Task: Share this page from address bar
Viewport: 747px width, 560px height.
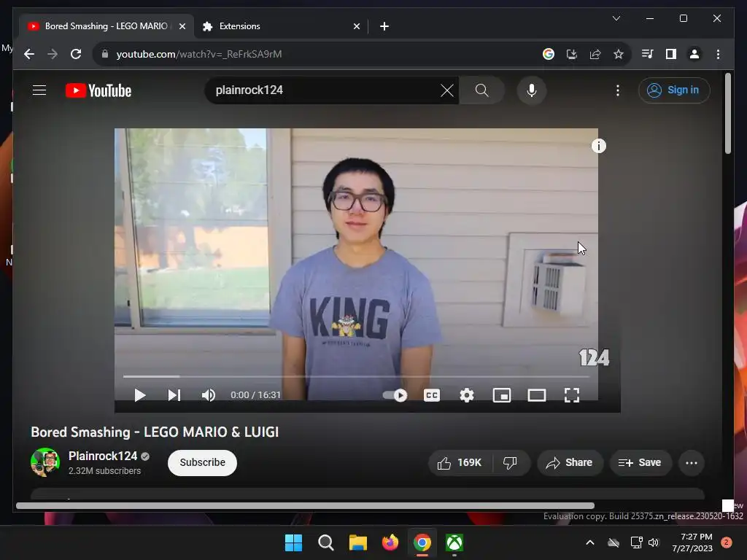Action: coord(595,54)
